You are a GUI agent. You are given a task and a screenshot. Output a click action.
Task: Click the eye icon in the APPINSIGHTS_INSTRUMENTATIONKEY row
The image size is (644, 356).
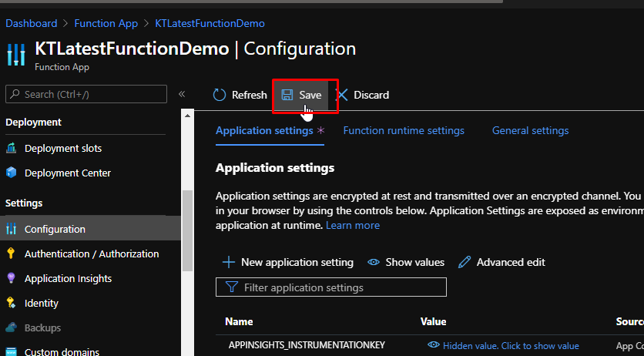(x=433, y=344)
